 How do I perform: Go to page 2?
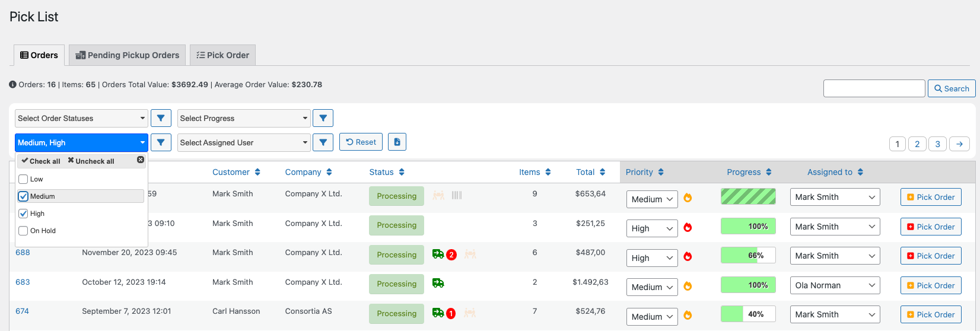point(917,144)
